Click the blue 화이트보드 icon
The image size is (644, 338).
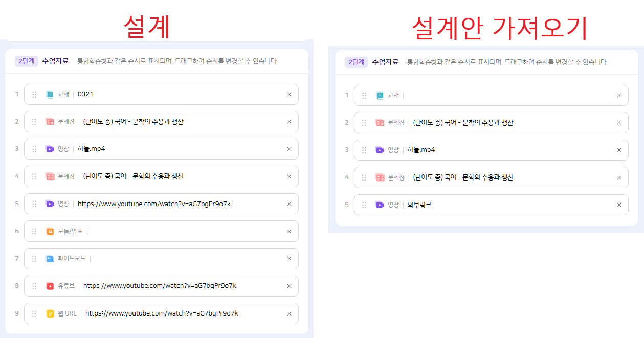(x=50, y=259)
